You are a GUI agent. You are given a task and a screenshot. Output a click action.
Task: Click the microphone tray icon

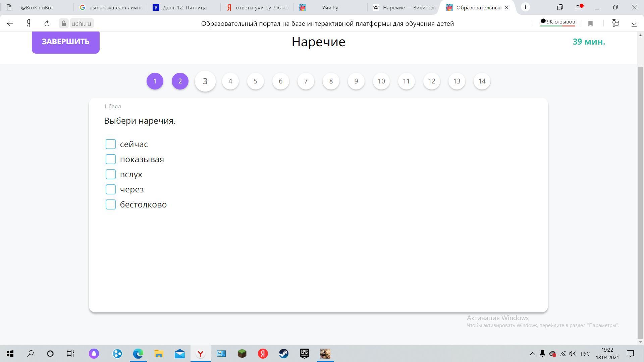tap(542, 354)
